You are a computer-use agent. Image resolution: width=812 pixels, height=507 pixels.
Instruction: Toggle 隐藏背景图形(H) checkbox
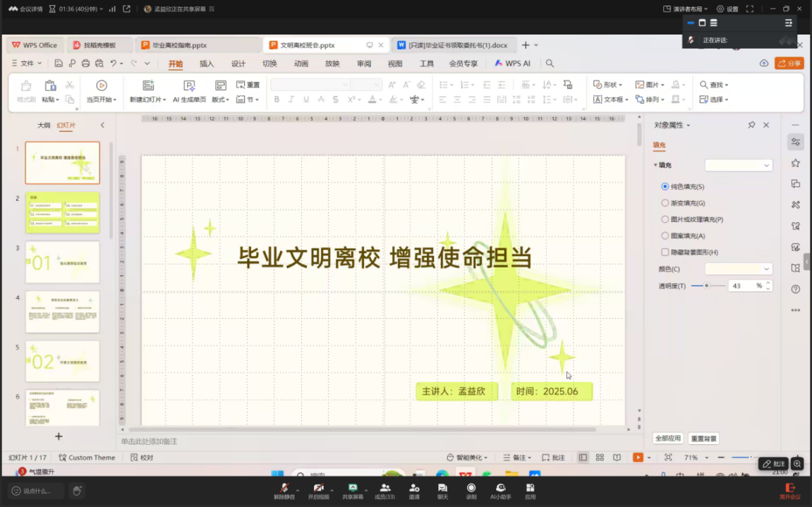pyautogui.click(x=665, y=252)
